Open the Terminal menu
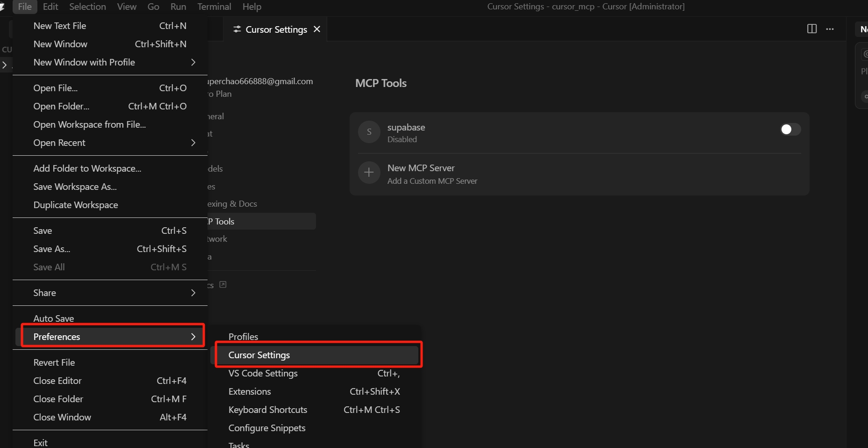Viewport: 868px width, 448px height. click(x=214, y=7)
